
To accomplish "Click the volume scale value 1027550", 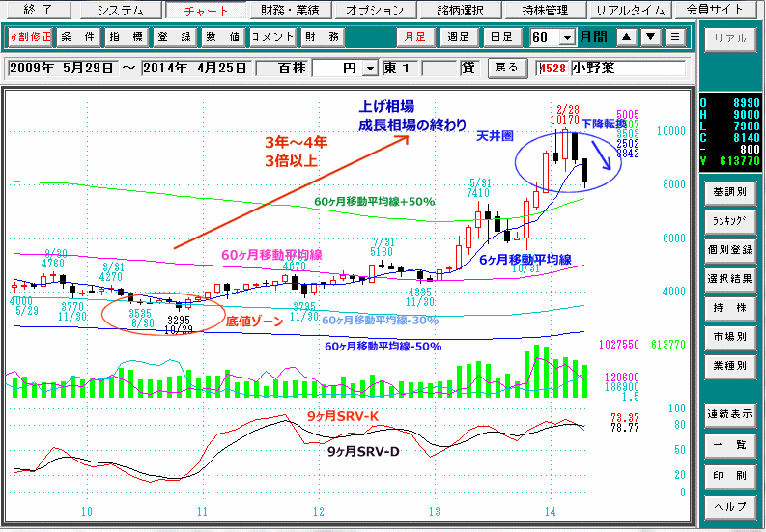I will [619, 345].
